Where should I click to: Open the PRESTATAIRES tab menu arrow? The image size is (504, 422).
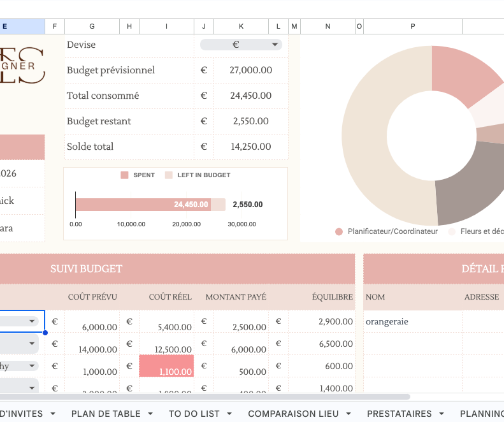click(x=444, y=414)
